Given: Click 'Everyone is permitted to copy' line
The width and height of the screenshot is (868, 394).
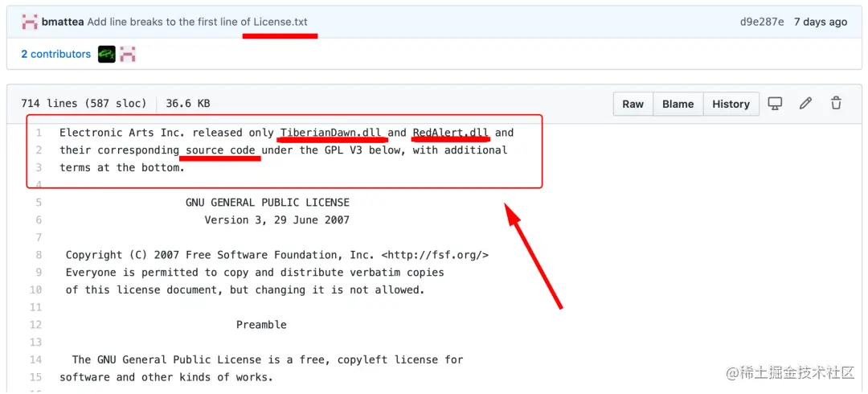Looking at the screenshot, I should click(255, 273).
